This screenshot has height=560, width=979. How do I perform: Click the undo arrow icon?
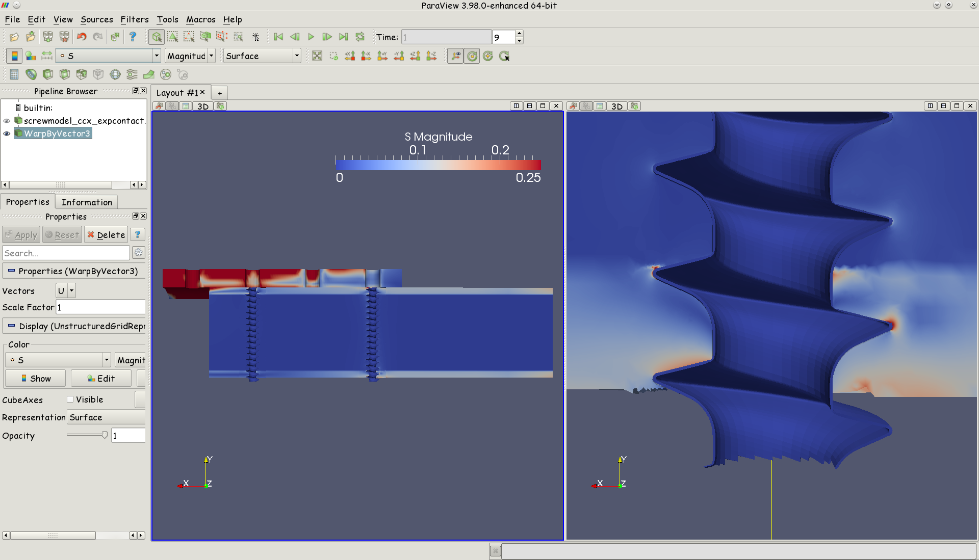[x=82, y=37]
